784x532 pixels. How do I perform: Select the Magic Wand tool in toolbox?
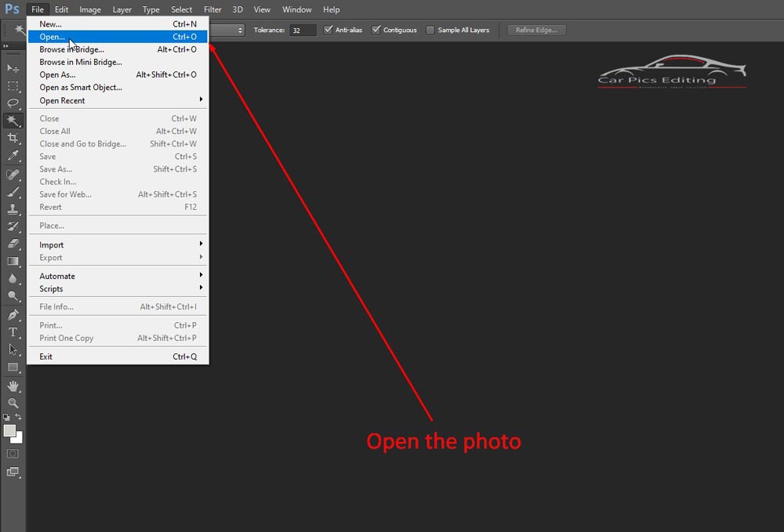[x=13, y=121]
